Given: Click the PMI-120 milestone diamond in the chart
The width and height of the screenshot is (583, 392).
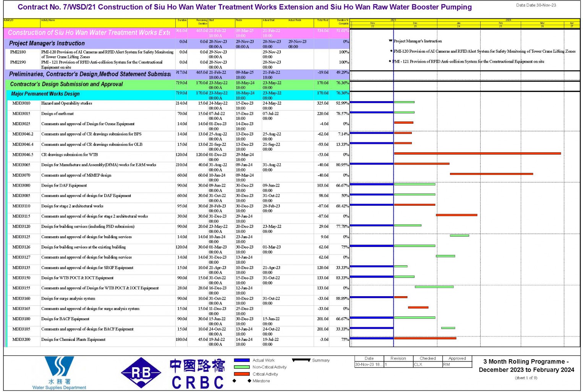Looking at the screenshot, I should pyautogui.click(x=391, y=51).
